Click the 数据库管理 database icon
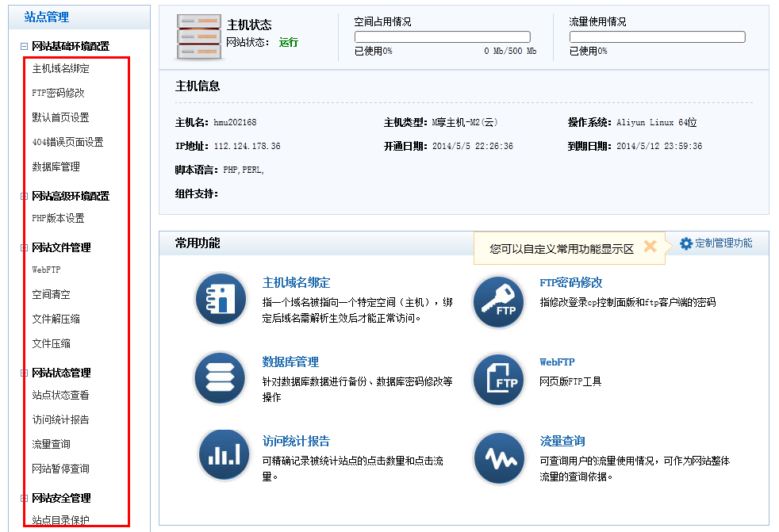Screen dimensions: 779x532 221,378
